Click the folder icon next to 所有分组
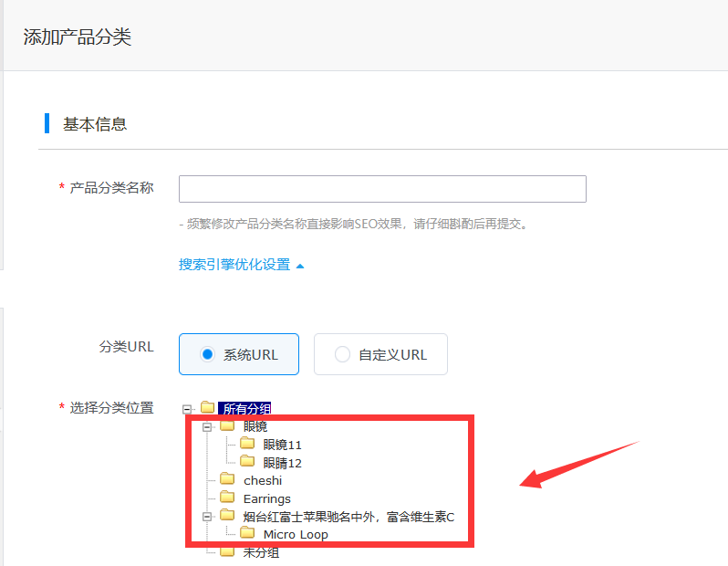The width and height of the screenshot is (728, 566). pyautogui.click(x=208, y=408)
